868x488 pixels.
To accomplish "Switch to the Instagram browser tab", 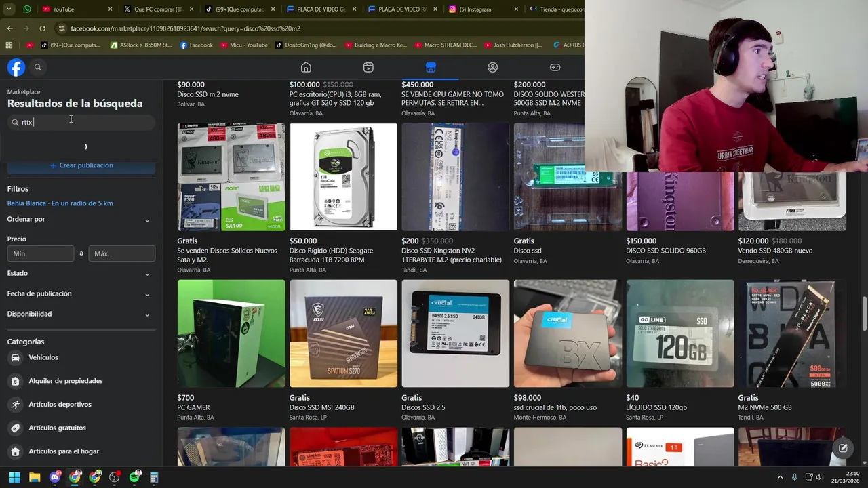I will (x=483, y=9).
